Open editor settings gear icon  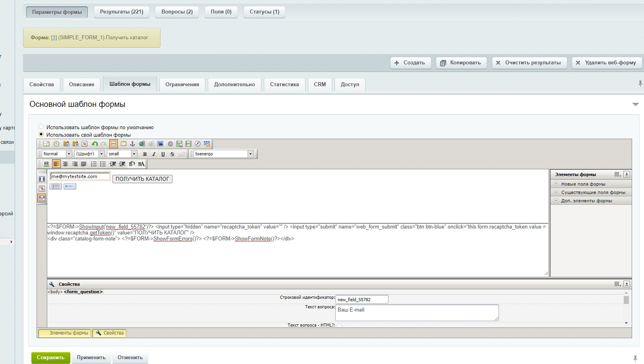(x=56, y=144)
